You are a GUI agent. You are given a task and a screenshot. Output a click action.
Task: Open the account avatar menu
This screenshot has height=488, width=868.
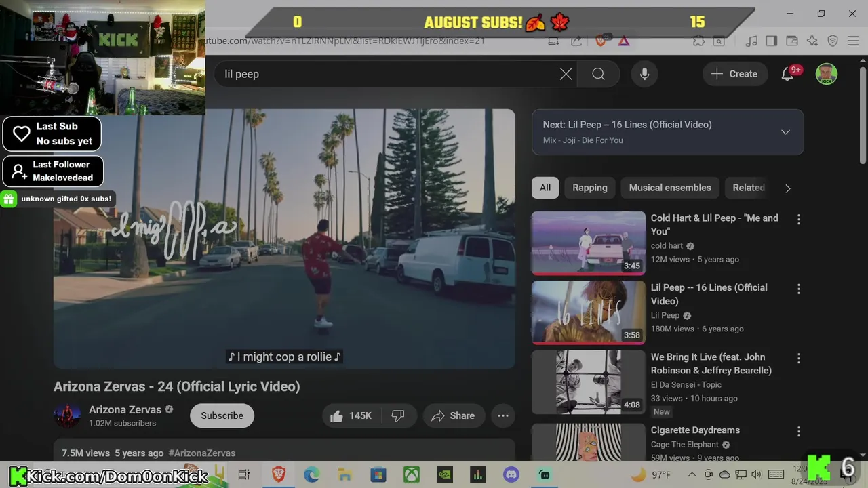826,74
